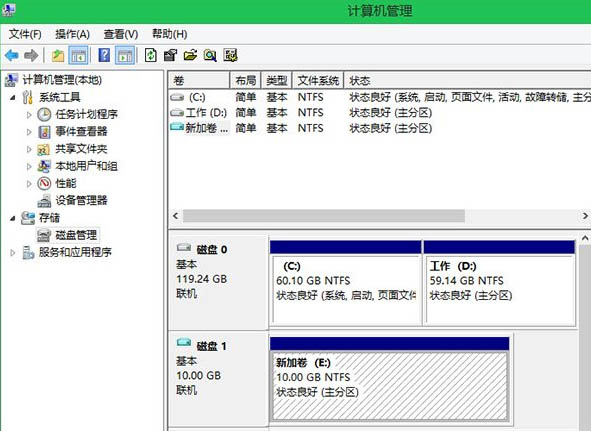Expand the 任务计划程序 tree node
The height and width of the screenshot is (431, 591).
pos(29,114)
